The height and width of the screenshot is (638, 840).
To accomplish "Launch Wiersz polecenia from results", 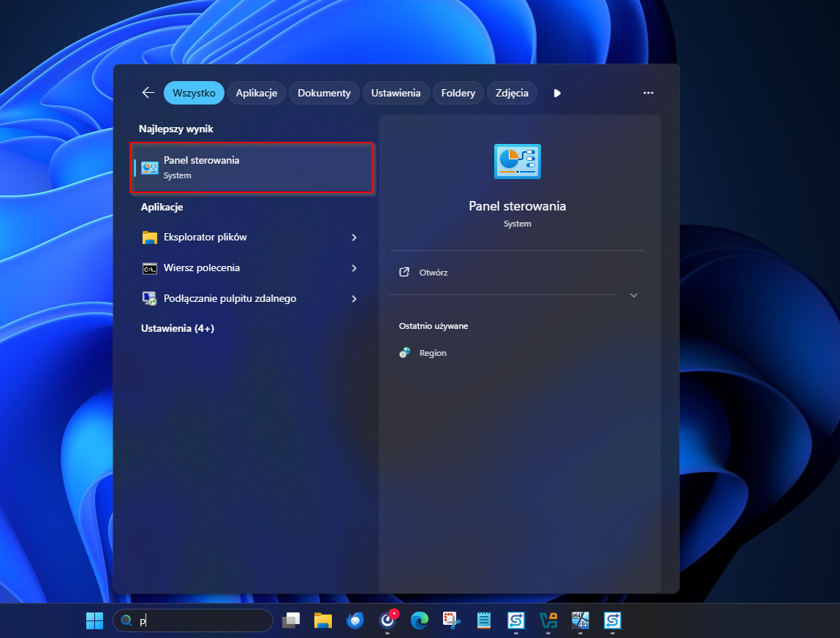I will (202, 268).
